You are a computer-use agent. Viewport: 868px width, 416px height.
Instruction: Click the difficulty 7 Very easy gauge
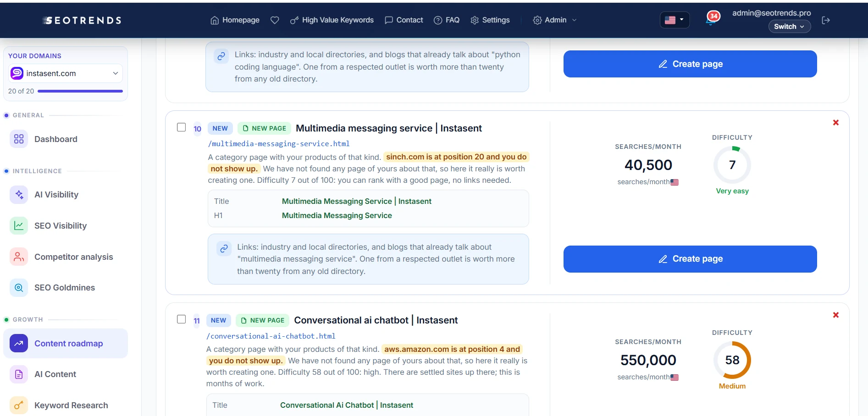(x=732, y=165)
